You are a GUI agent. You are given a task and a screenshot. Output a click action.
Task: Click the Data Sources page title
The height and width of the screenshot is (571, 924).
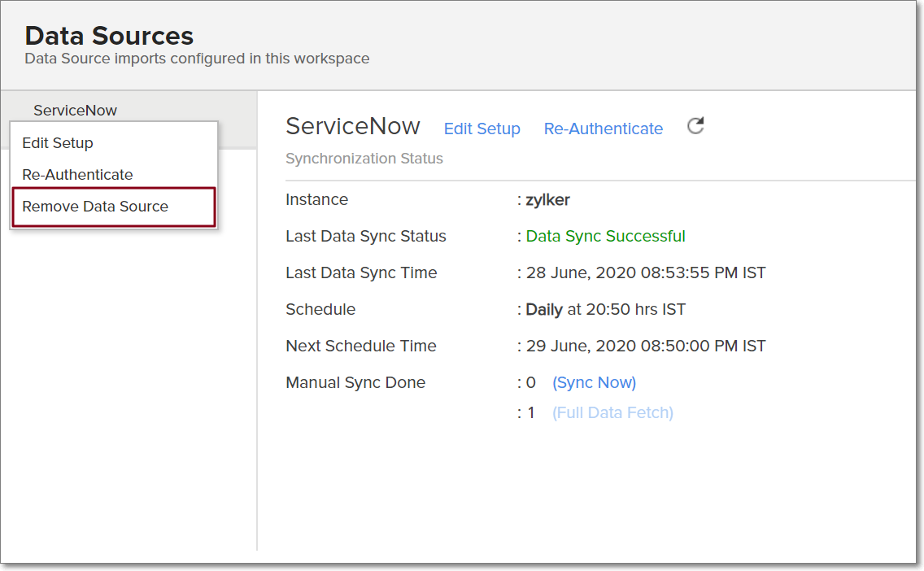(109, 36)
